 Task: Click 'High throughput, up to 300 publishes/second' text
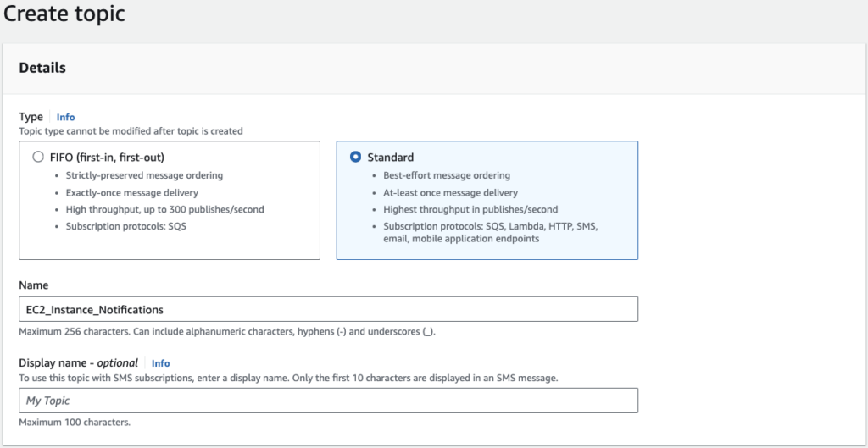[x=164, y=209]
